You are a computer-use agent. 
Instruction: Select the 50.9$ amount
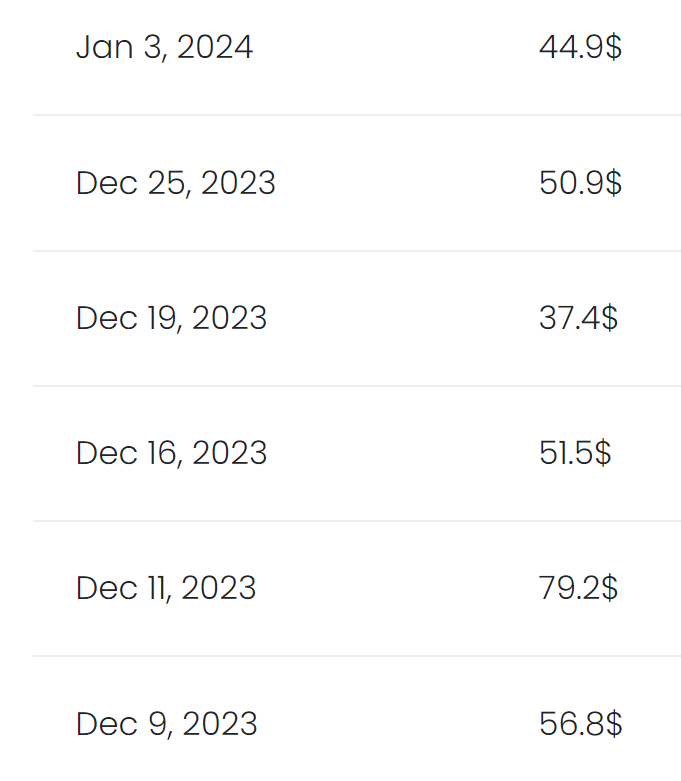[580, 183]
